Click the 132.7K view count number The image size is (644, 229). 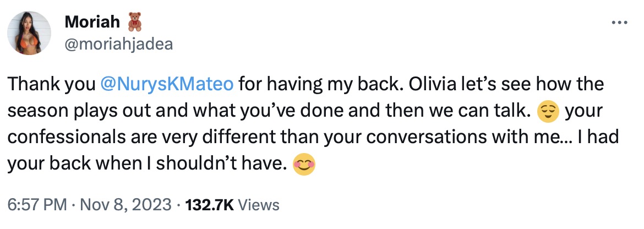click(211, 205)
